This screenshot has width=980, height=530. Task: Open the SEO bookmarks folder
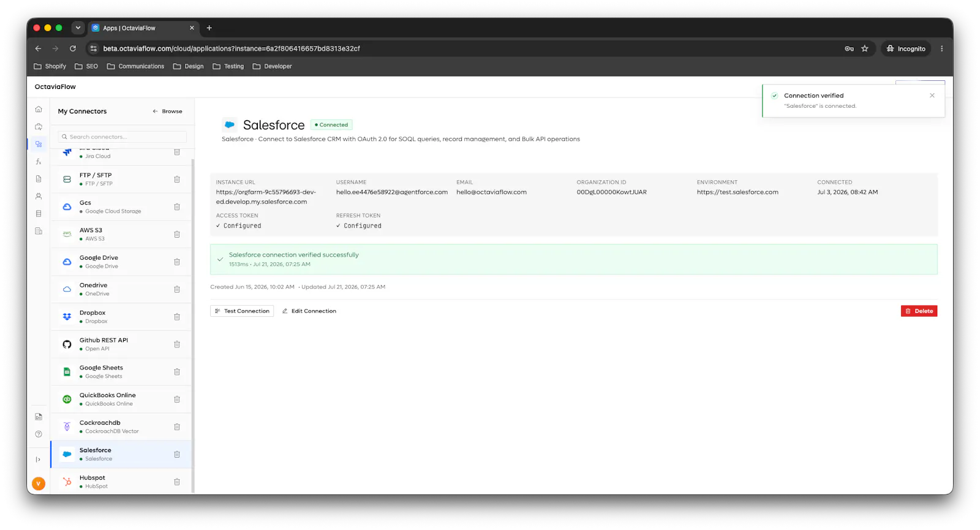[x=86, y=66]
